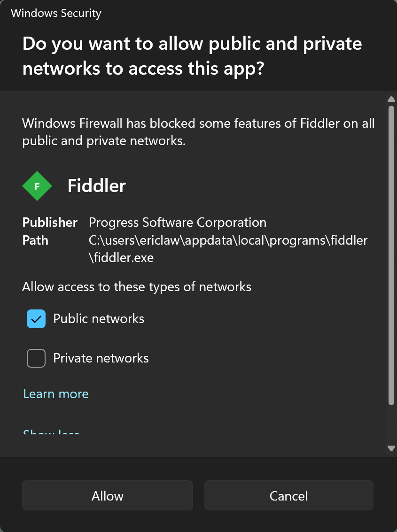This screenshot has width=397, height=532.
Task: Click the fiddler.exe file path text
Action: click(228, 249)
